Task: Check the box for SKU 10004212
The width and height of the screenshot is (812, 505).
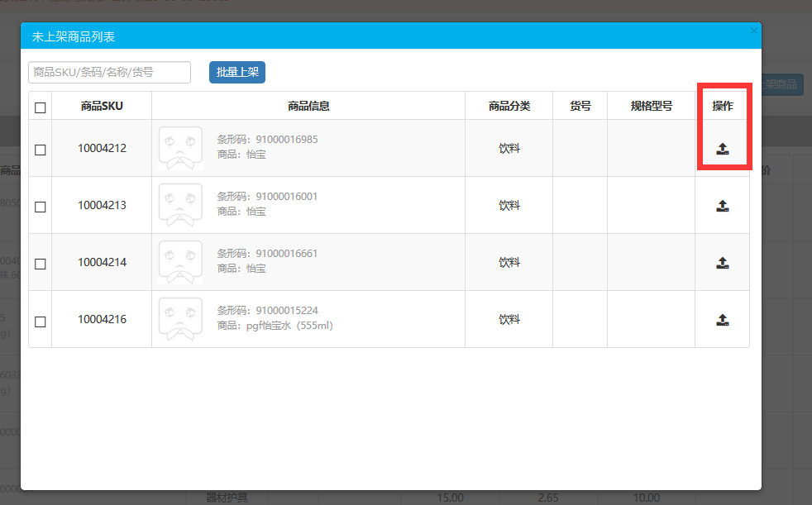Action: (x=40, y=150)
